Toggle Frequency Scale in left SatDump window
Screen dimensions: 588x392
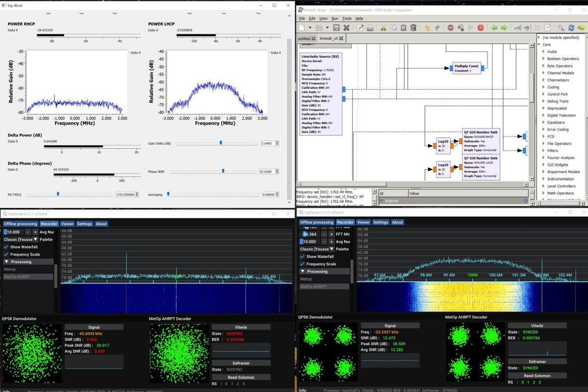click(x=6, y=255)
